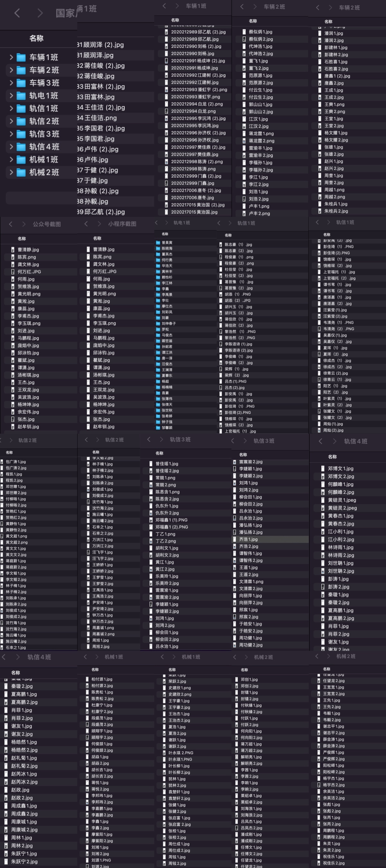
Task: Select the file 黄碚灵1.jpeg
Action: (342, 500)
